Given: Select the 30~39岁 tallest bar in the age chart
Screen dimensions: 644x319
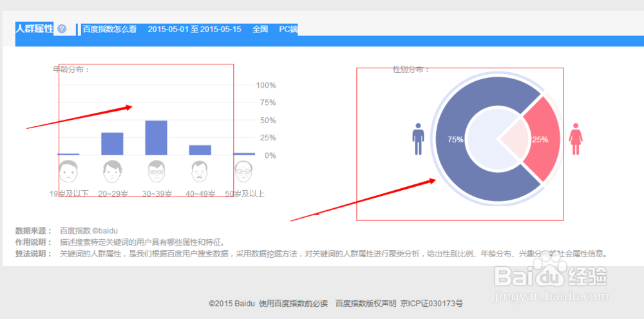Looking at the screenshot, I should [x=156, y=138].
